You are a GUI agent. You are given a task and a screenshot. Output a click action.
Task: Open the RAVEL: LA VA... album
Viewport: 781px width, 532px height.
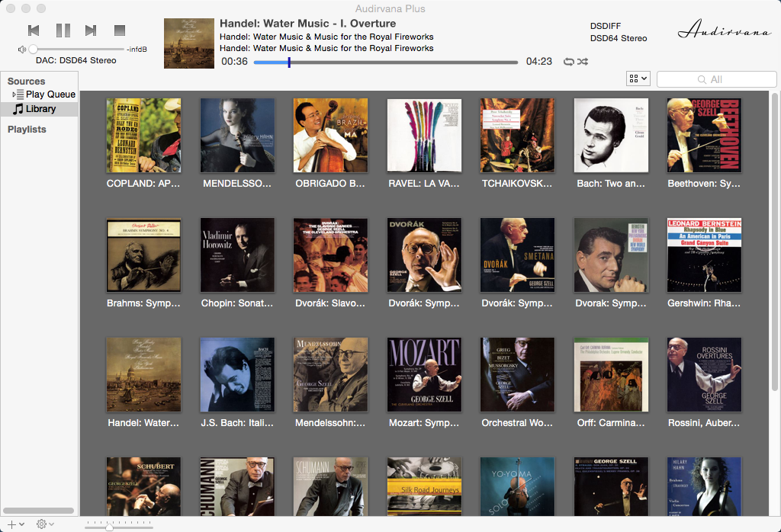(x=424, y=136)
